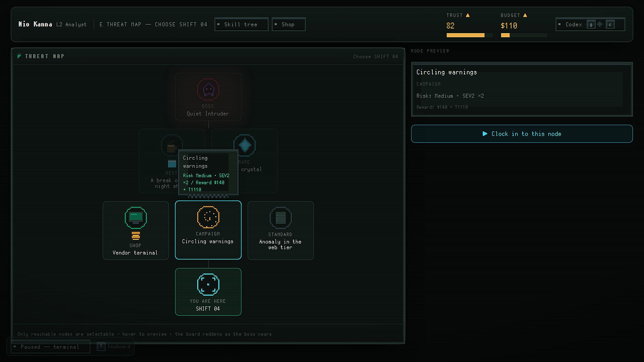The image size is (644, 362).
Task: Click the Trust progress bar
Action: [x=470, y=35]
